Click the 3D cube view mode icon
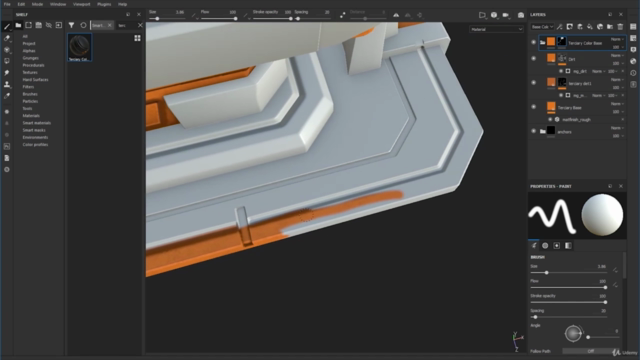This screenshot has height=360, width=640. coord(494,15)
